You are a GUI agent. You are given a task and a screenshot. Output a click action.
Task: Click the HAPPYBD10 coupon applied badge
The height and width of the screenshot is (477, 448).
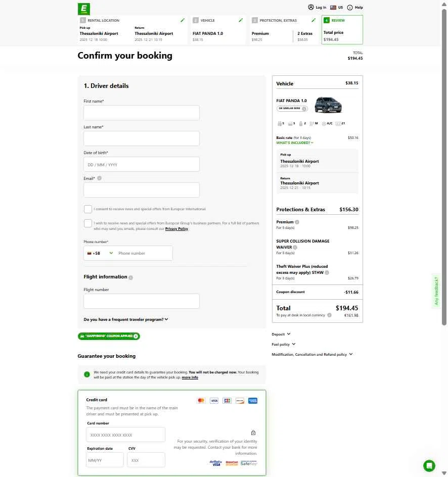109,336
